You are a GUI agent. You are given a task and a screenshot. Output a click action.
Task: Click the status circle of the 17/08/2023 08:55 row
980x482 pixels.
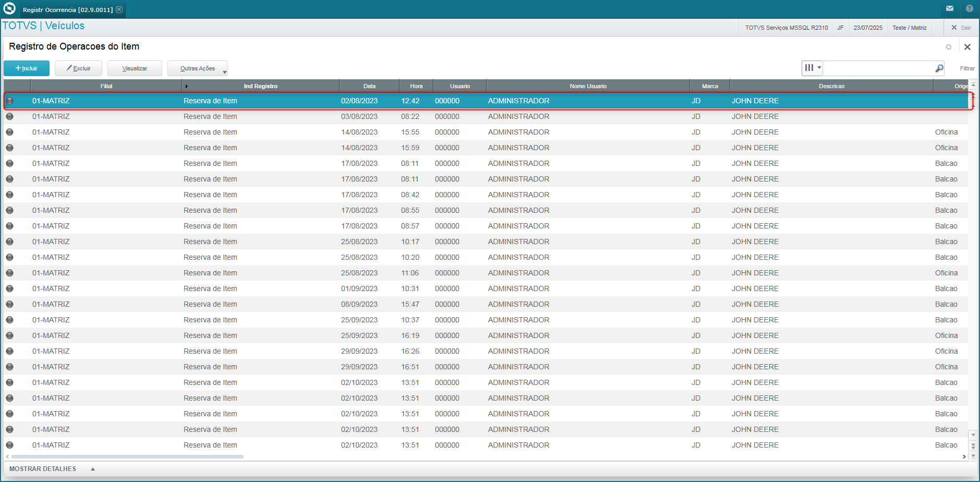coord(9,210)
